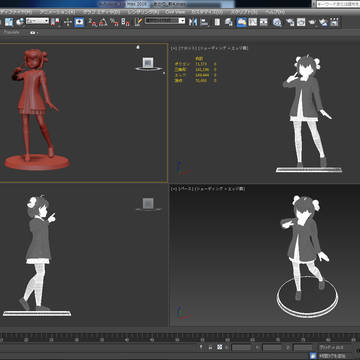Open the Animation (A) menu
This screenshot has height=360, width=360.
[57, 12]
